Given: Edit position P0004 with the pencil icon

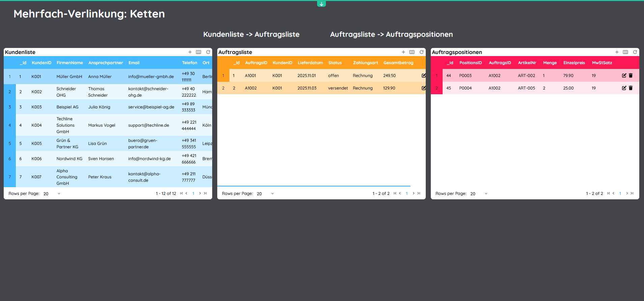Looking at the screenshot, I should [x=624, y=88].
